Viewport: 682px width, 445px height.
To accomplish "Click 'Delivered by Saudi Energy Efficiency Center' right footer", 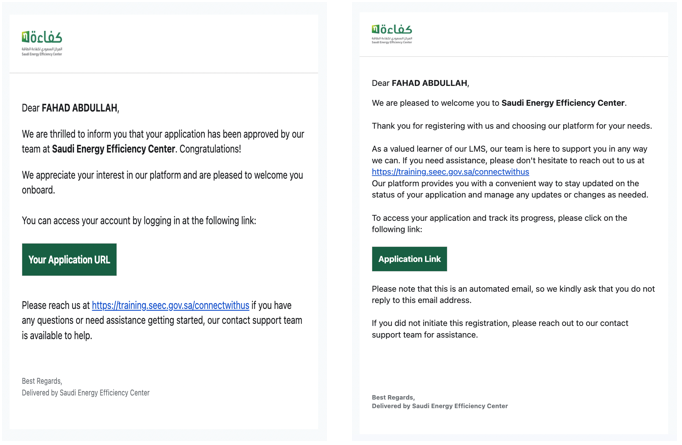I will (x=440, y=406).
